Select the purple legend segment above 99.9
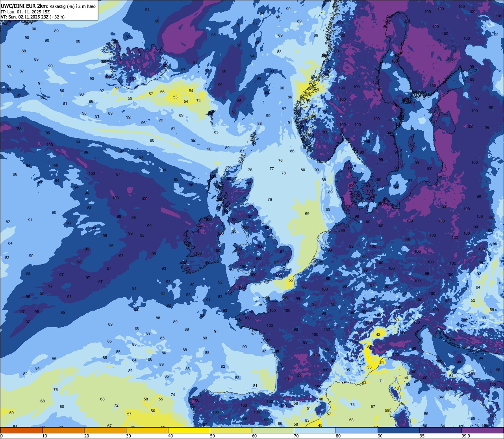504x439 pixels. point(482,430)
